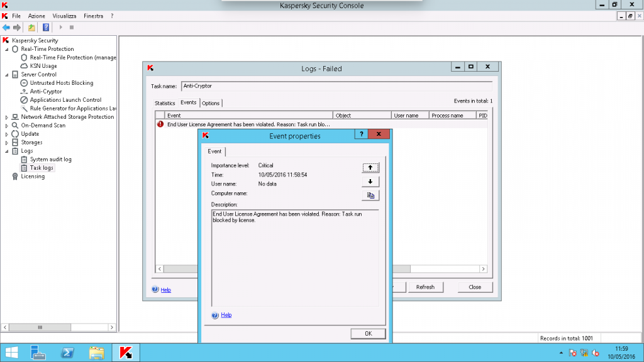This screenshot has width=644, height=362.
Task: Expand Network Attached Storage Protection node
Action: [6, 117]
